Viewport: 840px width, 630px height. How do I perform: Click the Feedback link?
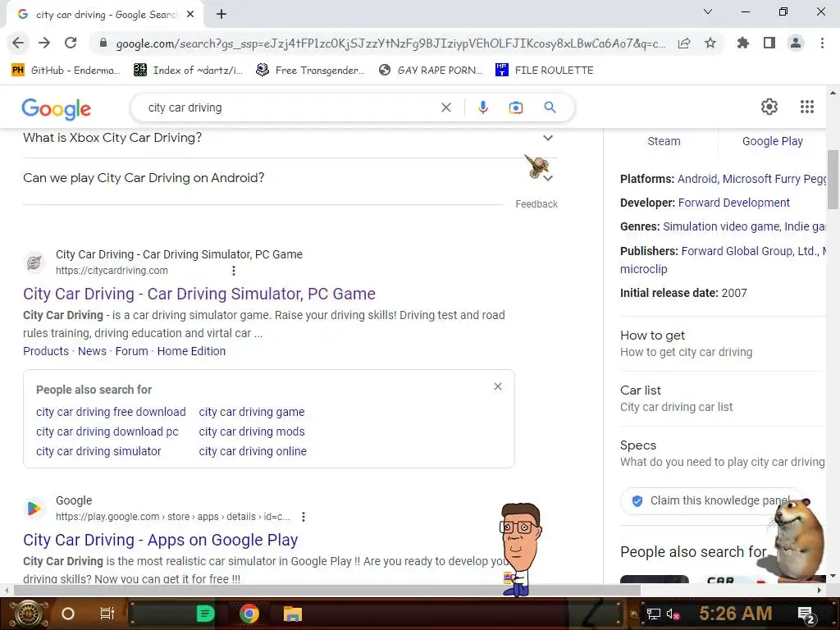click(x=536, y=204)
